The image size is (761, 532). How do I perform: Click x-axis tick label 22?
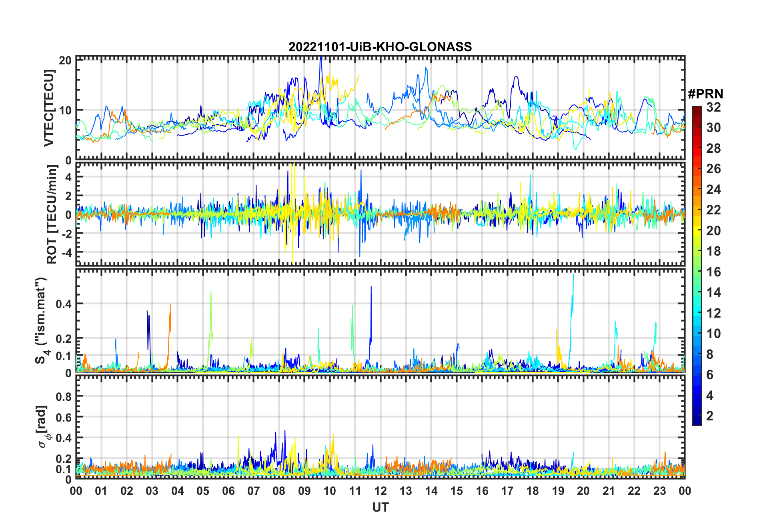click(634, 491)
